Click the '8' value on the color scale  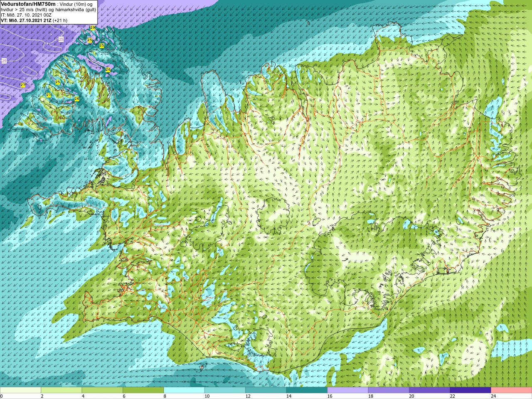coord(165,396)
